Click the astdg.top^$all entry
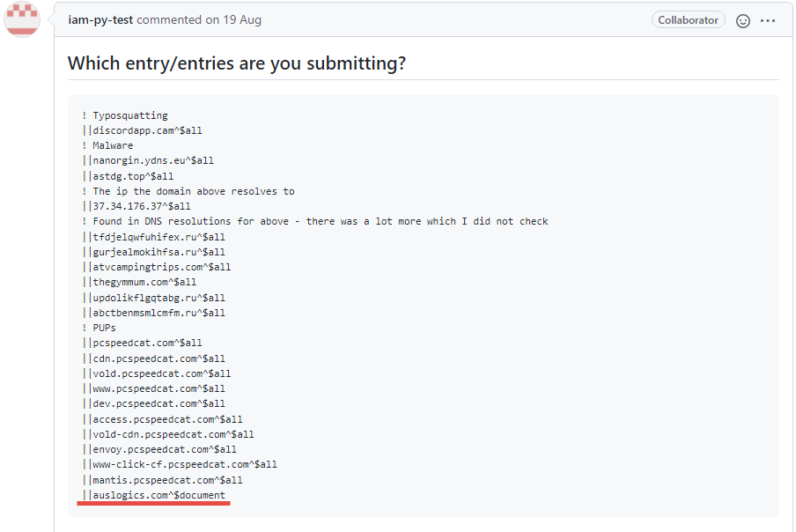This screenshot has width=796, height=532. pyautogui.click(x=128, y=176)
